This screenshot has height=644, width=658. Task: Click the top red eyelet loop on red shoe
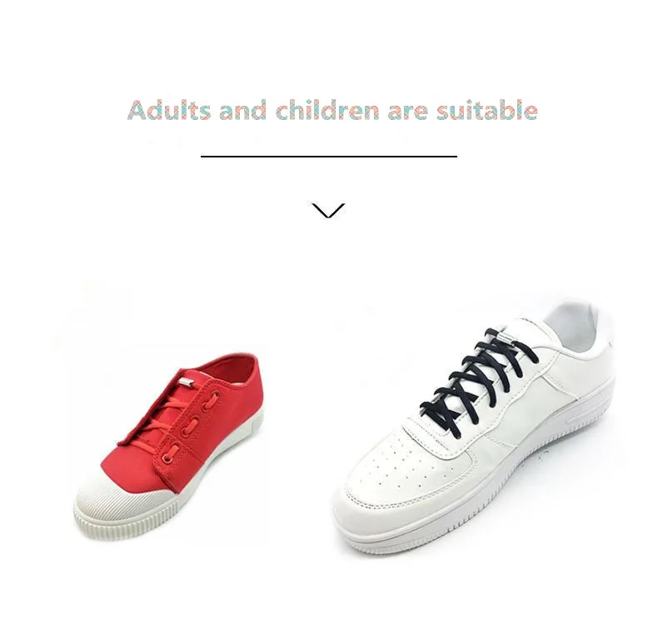208,400
